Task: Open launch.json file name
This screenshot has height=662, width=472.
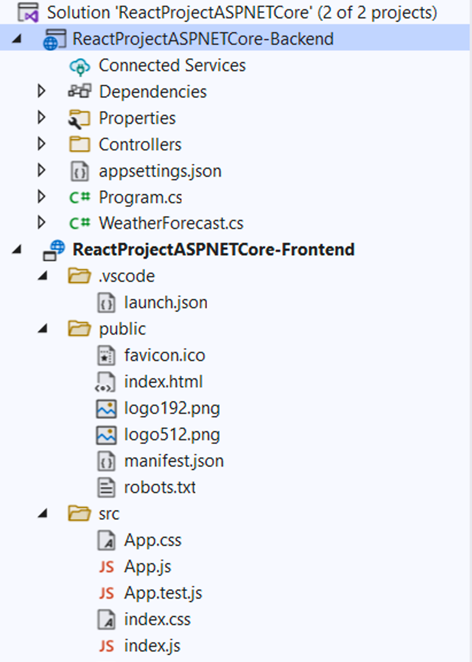Action: point(166,303)
